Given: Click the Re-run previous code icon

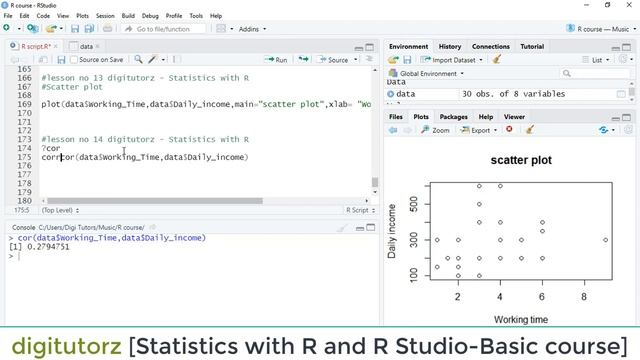Looking at the screenshot, I should coord(303,60).
